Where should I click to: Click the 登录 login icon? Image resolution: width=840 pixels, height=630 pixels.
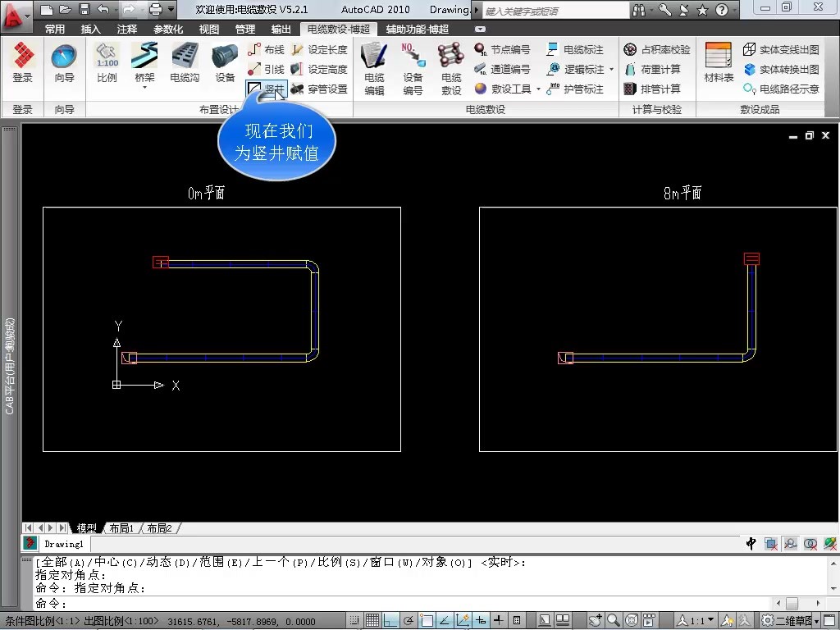(x=22, y=63)
